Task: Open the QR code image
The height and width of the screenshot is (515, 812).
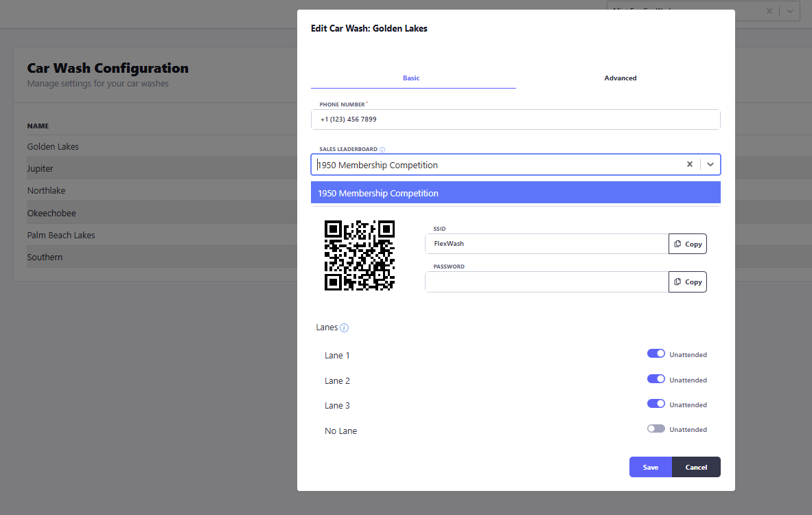Action: coord(360,255)
